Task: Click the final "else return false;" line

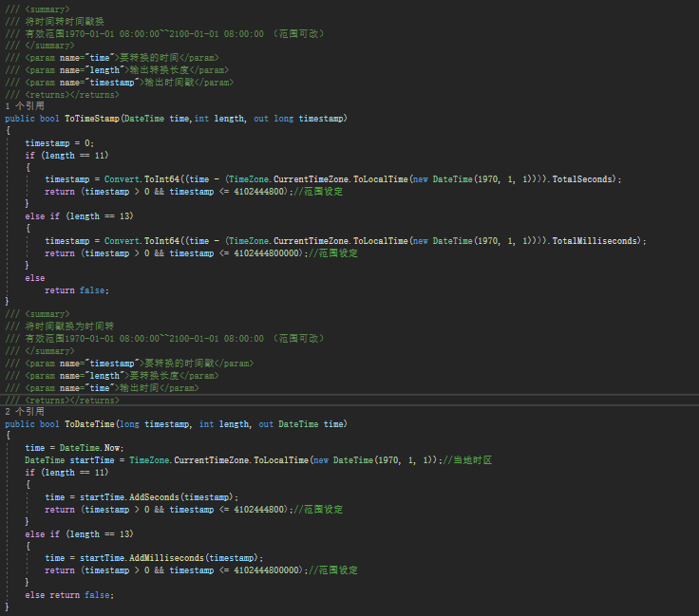Action: point(69,595)
